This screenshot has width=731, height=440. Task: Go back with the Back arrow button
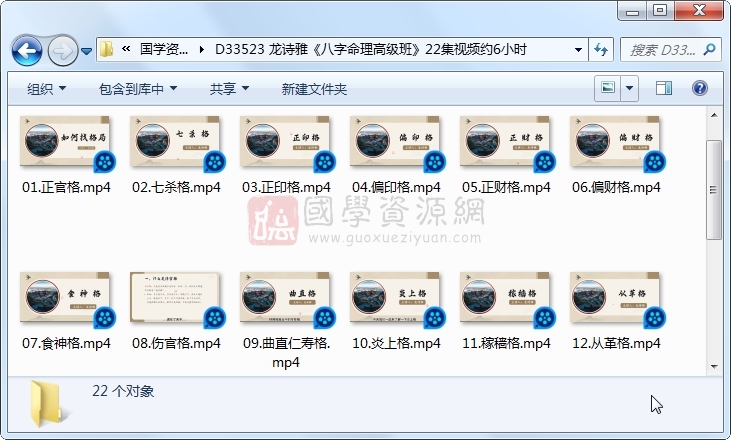pyautogui.click(x=27, y=50)
